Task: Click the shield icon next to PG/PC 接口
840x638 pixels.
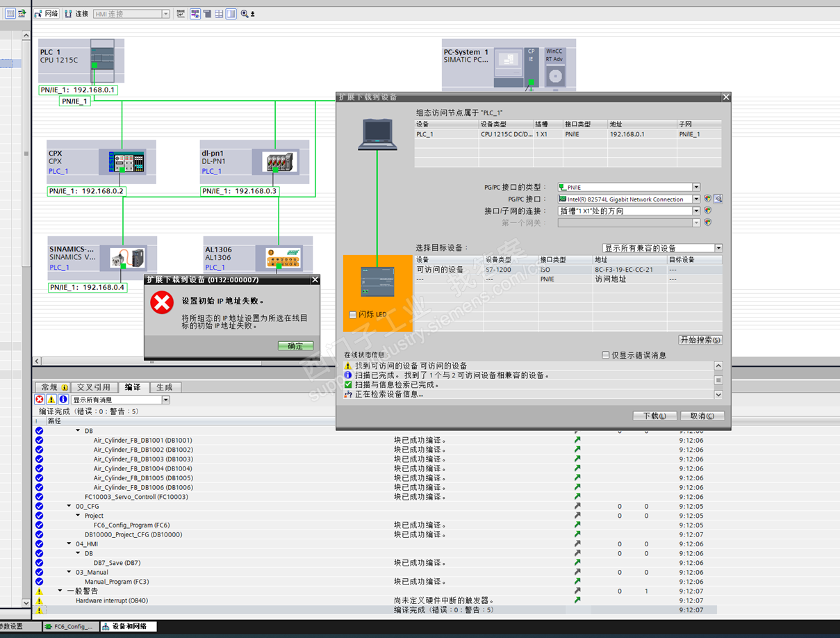Action: pos(708,199)
